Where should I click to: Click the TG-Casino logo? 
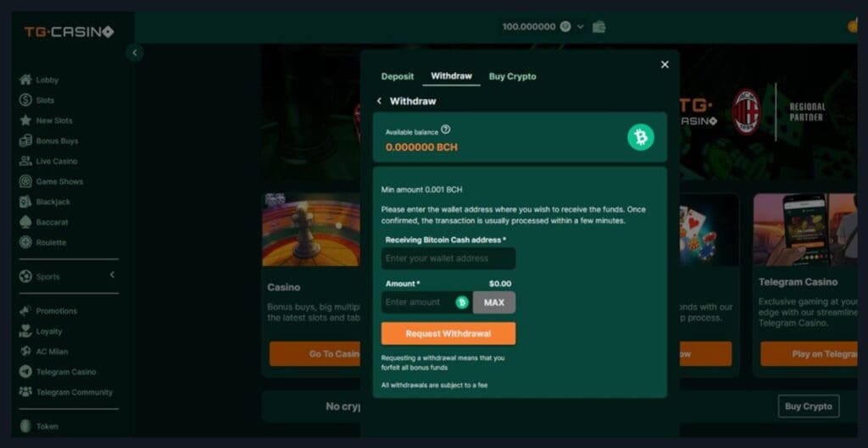[69, 31]
